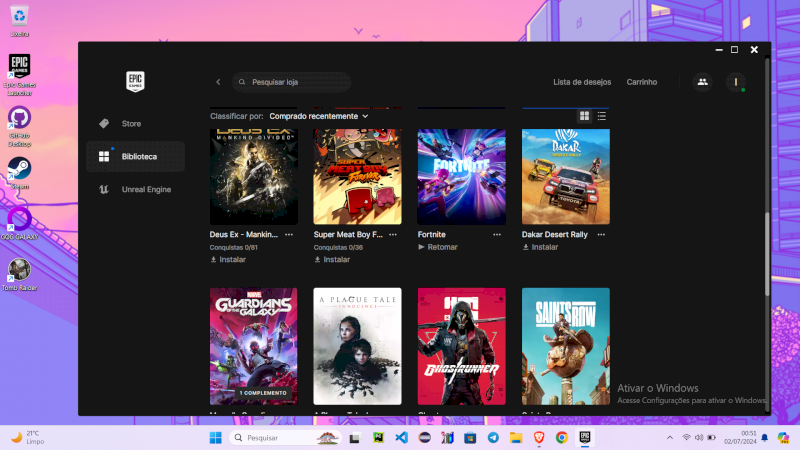Go back using the left arrow
Screen dimensions: 800x450
coord(218,82)
